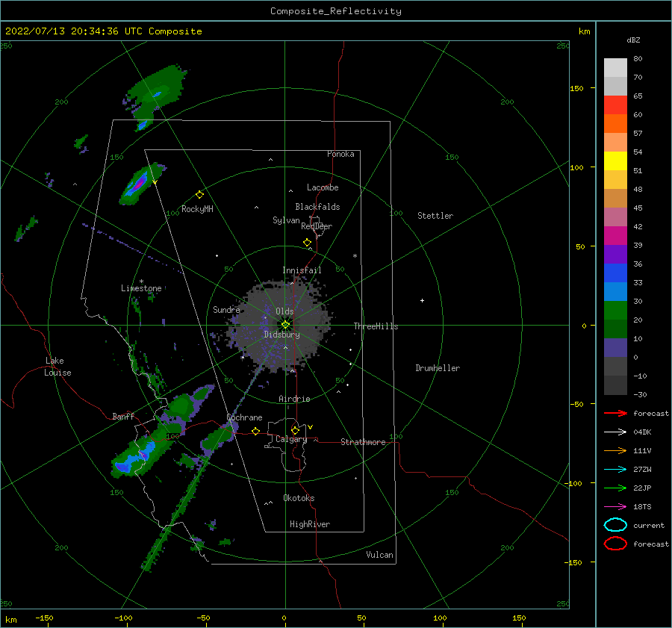Click the yellow diamond marker below RedDeer
The height and width of the screenshot is (628, 672).
[x=308, y=243]
